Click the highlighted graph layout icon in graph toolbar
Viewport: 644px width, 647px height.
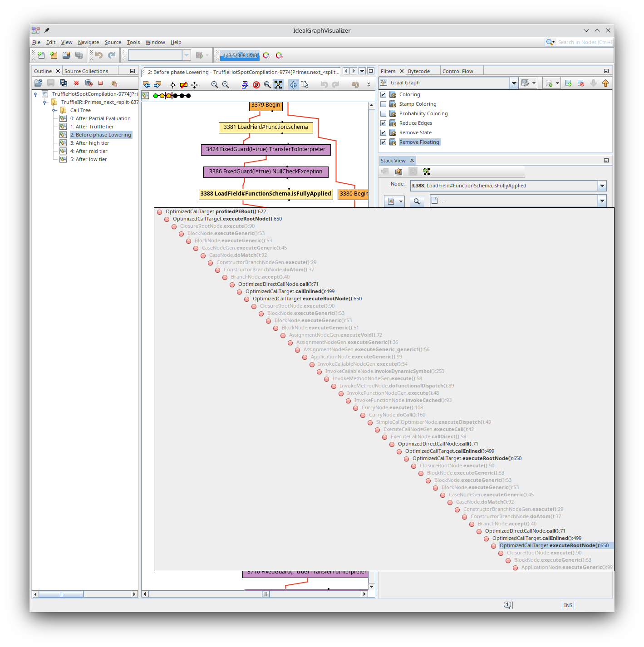278,85
